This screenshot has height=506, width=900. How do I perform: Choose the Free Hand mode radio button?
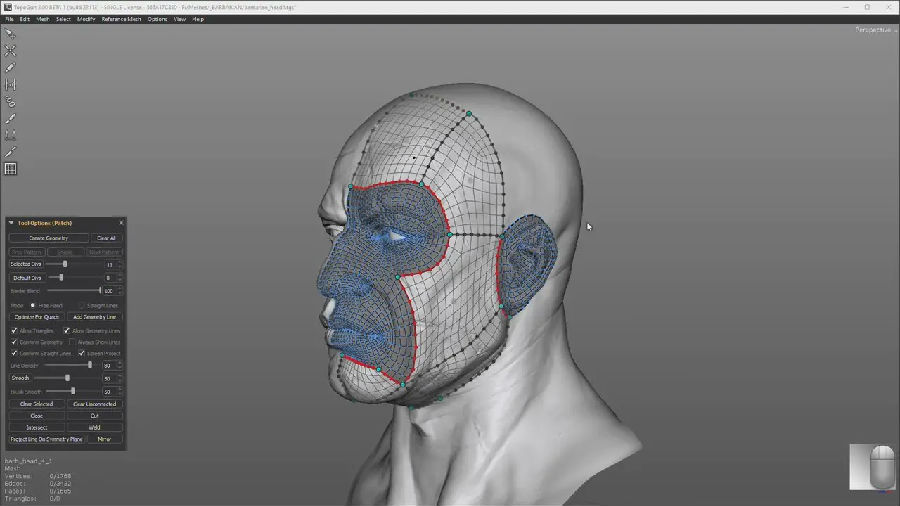(x=33, y=305)
